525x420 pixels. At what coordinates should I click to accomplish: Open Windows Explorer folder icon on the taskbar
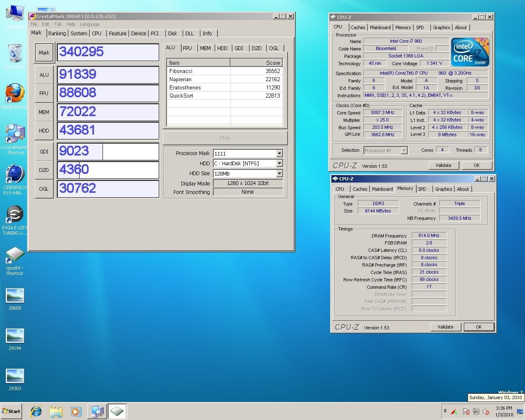(56, 411)
